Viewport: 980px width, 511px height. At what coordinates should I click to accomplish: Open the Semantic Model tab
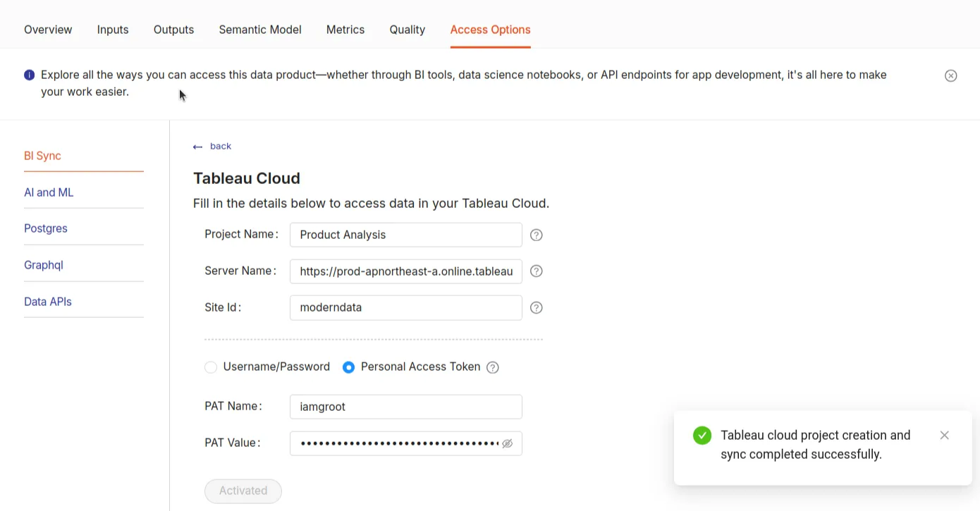pyautogui.click(x=260, y=30)
